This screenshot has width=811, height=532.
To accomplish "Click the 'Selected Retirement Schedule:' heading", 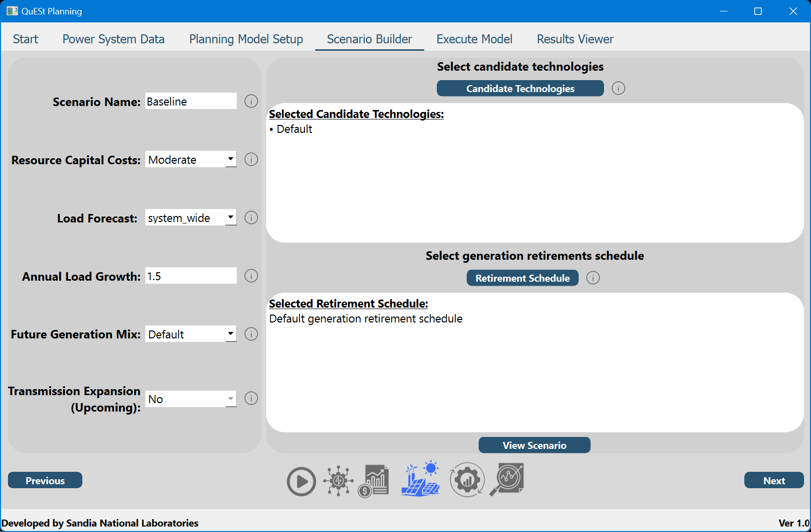I will [x=348, y=304].
